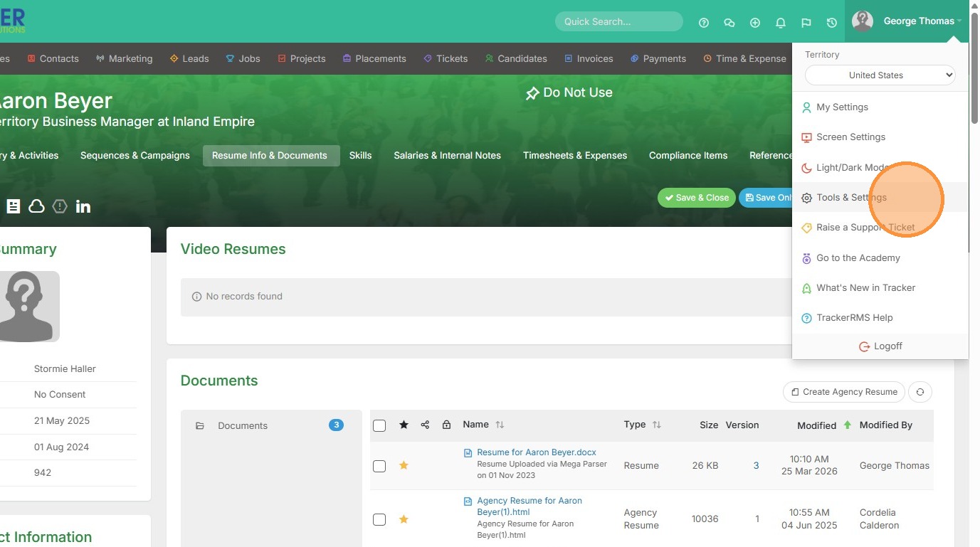Select all documents with header checkbox
980x547 pixels.
coord(379,425)
